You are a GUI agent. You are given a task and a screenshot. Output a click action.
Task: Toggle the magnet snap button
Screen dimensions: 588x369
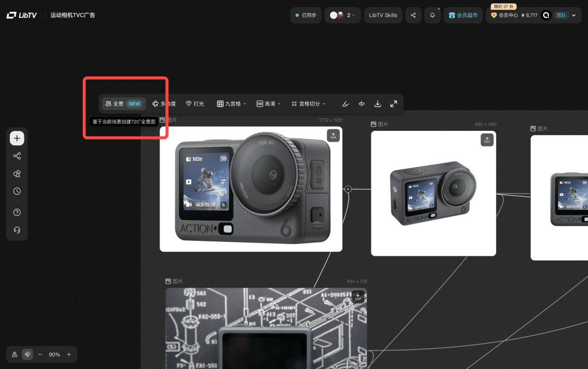[27, 354]
